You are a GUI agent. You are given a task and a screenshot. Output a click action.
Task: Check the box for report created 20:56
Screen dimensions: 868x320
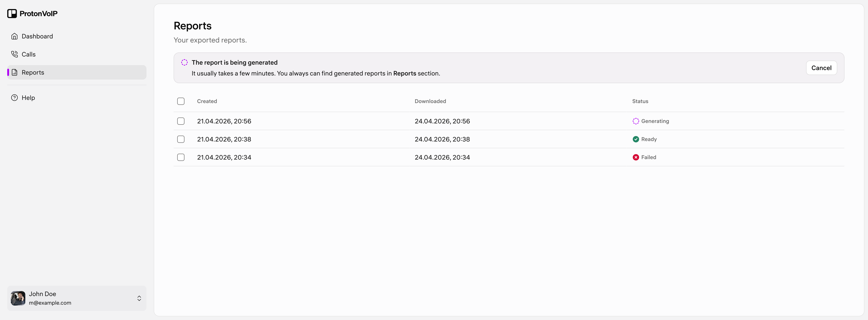(181, 121)
